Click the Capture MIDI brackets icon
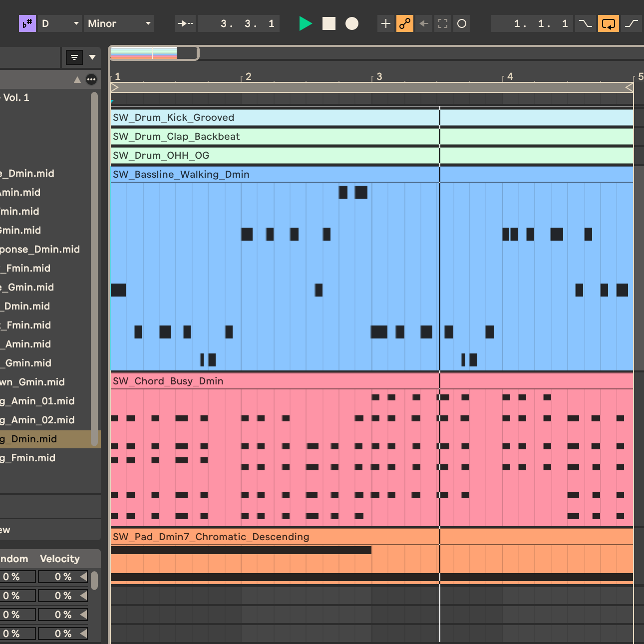Viewport: 644px width, 644px height. pos(443,23)
